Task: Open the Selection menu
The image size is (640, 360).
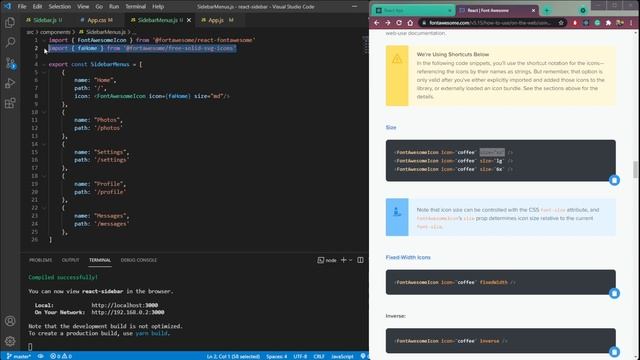Action: coord(60,7)
